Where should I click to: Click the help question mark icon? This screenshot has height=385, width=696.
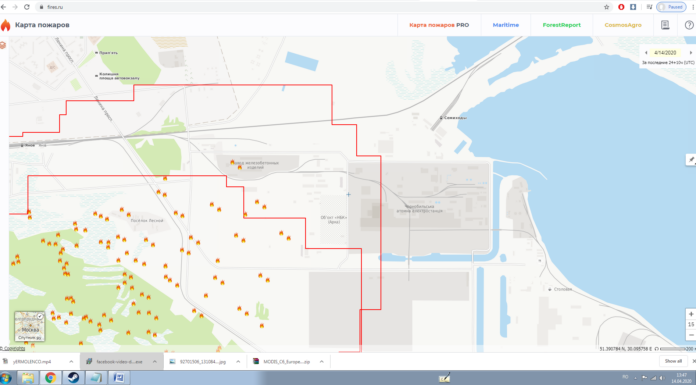coord(689,25)
